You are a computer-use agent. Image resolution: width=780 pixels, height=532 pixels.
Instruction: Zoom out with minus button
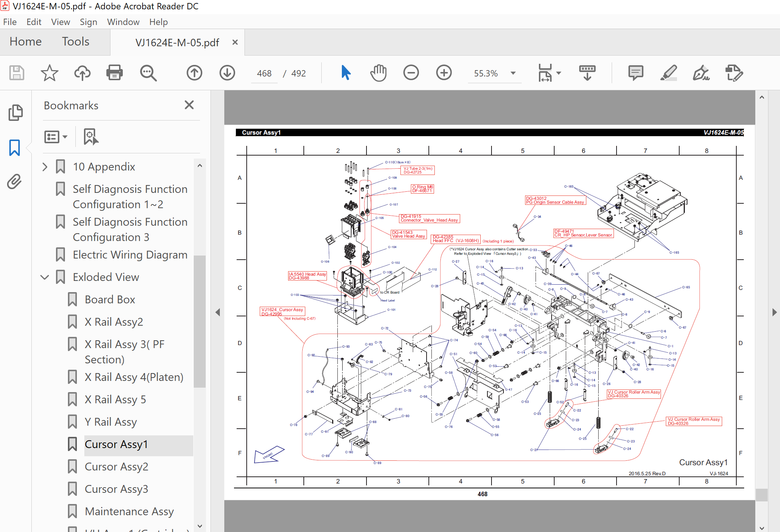(x=411, y=73)
